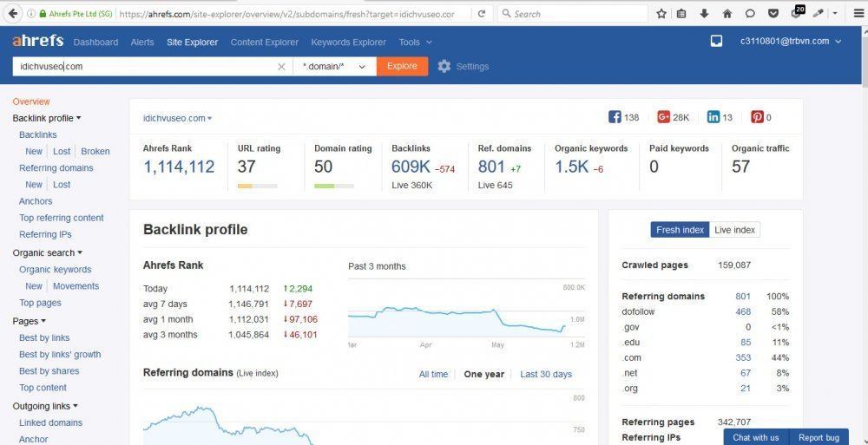
Task: Click the LinkedIn shares icon
Action: point(713,117)
